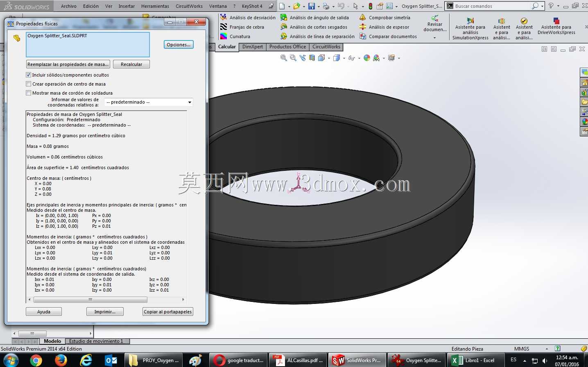Switch to CircuitWorks command tab

click(x=326, y=47)
